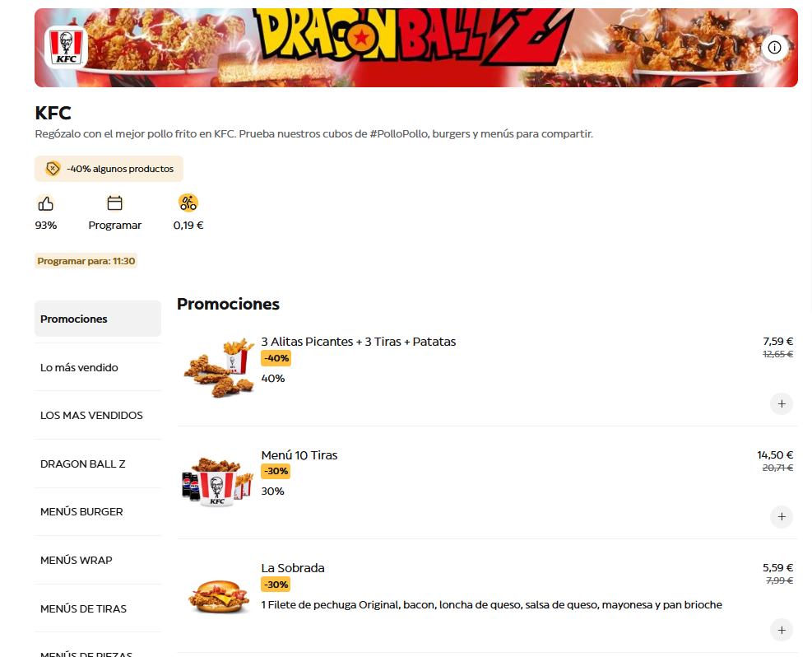
Task: Click Programar para: 11:30 label
Action: (x=86, y=261)
